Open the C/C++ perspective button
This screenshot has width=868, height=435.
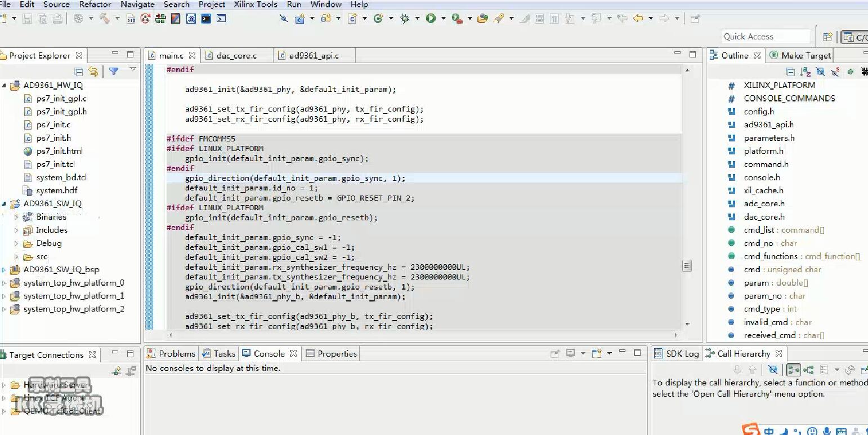(x=854, y=38)
